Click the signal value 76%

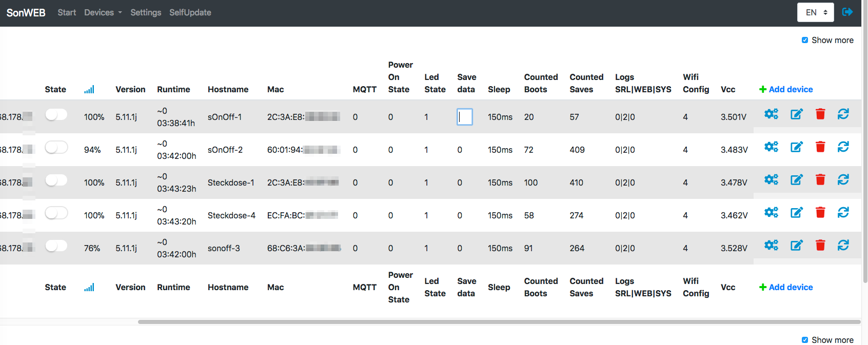click(x=92, y=248)
